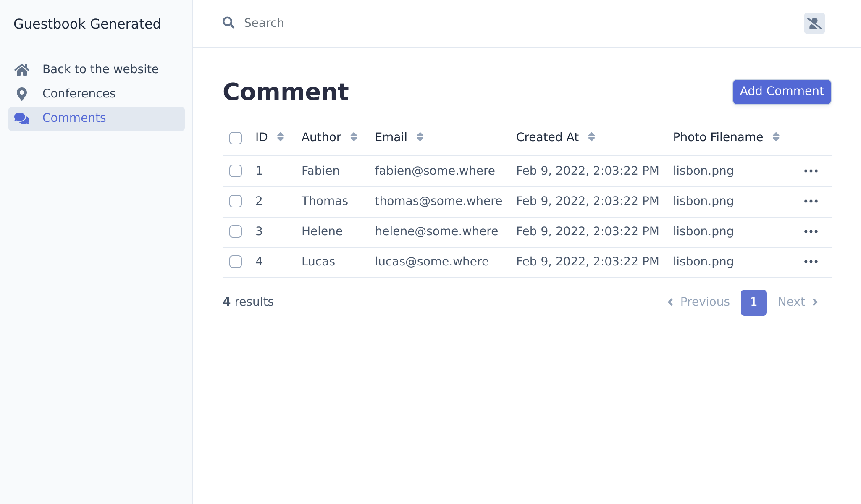Viewport: 861px width, 504px height.
Task: Sort by Created At column arrows
Action: coord(591,137)
